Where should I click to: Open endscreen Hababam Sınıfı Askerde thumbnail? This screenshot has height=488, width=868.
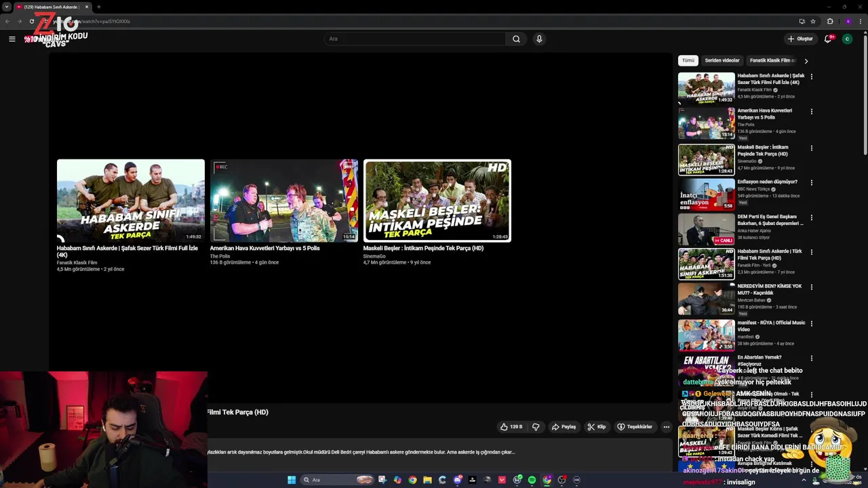click(x=131, y=201)
